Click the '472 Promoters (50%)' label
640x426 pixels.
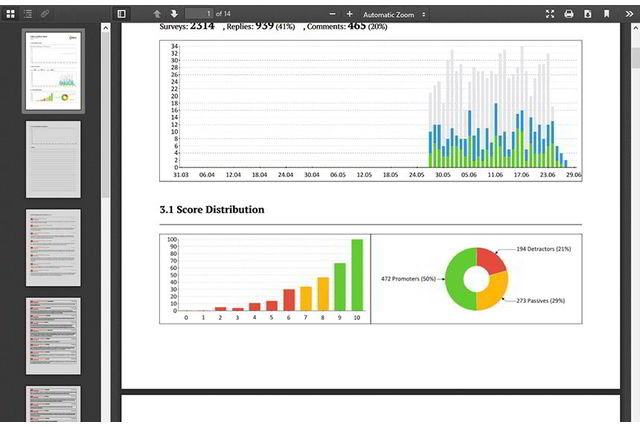point(408,279)
